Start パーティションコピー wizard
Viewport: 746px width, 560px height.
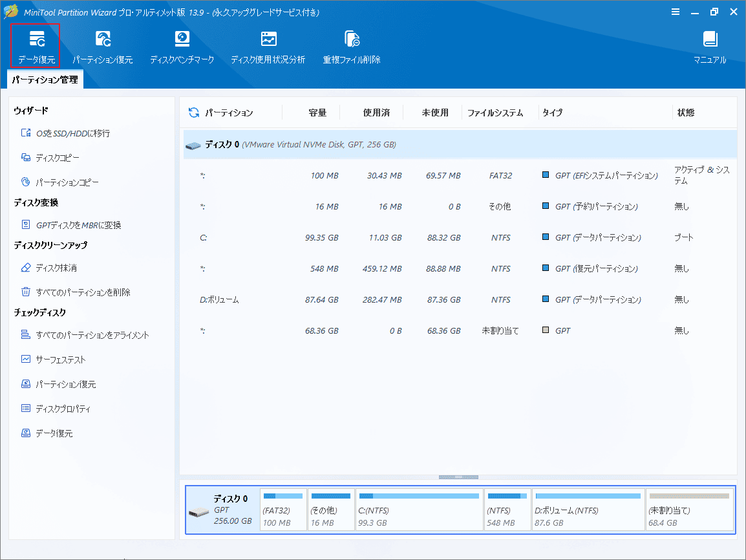click(60, 182)
